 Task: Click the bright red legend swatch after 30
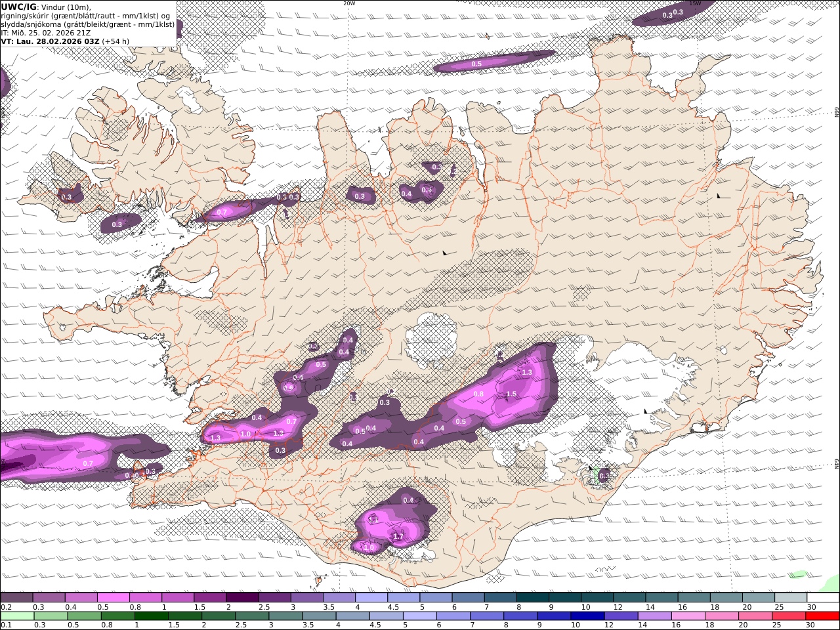[x=824, y=616]
